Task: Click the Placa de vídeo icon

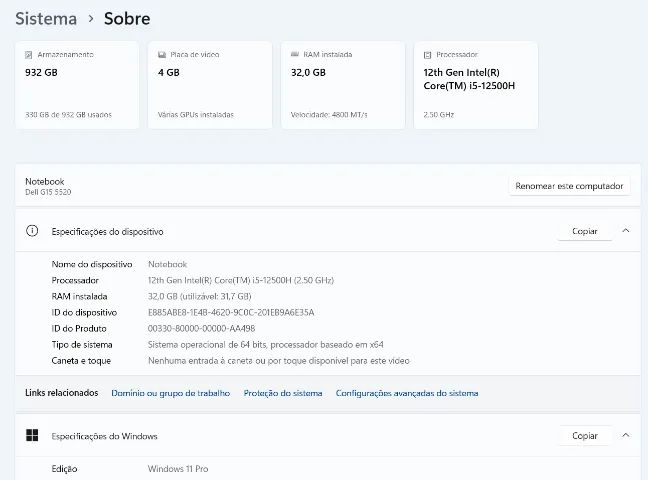Action: pos(162,55)
